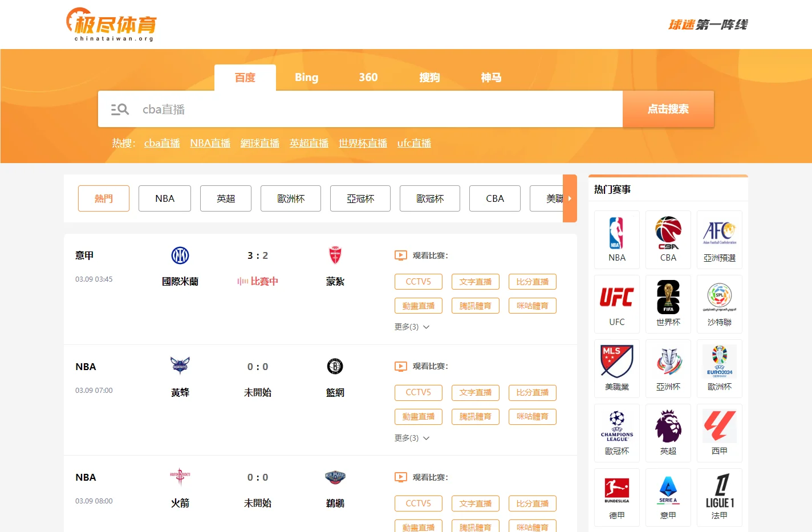Click the video icon beside 意甲 观看比赛
This screenshot has width=812, height=532.
pos(401,255)
